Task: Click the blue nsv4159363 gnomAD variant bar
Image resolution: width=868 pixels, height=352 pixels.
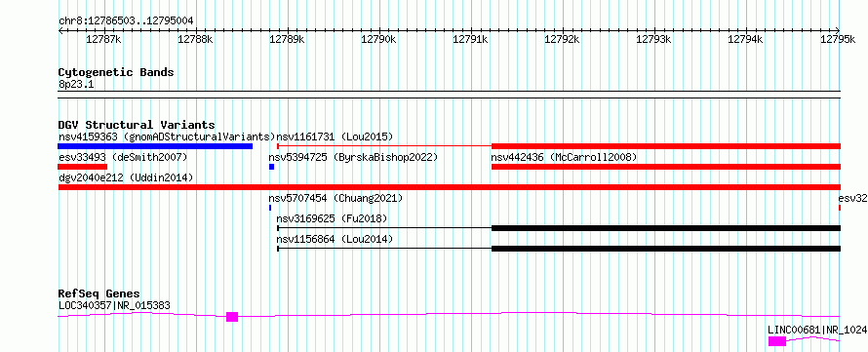Action: (155, 146)
